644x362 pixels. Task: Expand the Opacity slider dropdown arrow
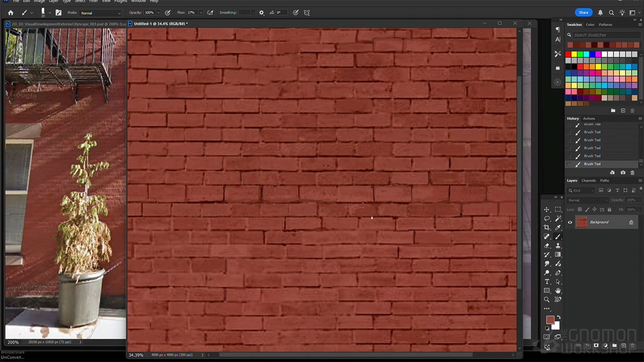pyautogui.click(x=158, y=13)
